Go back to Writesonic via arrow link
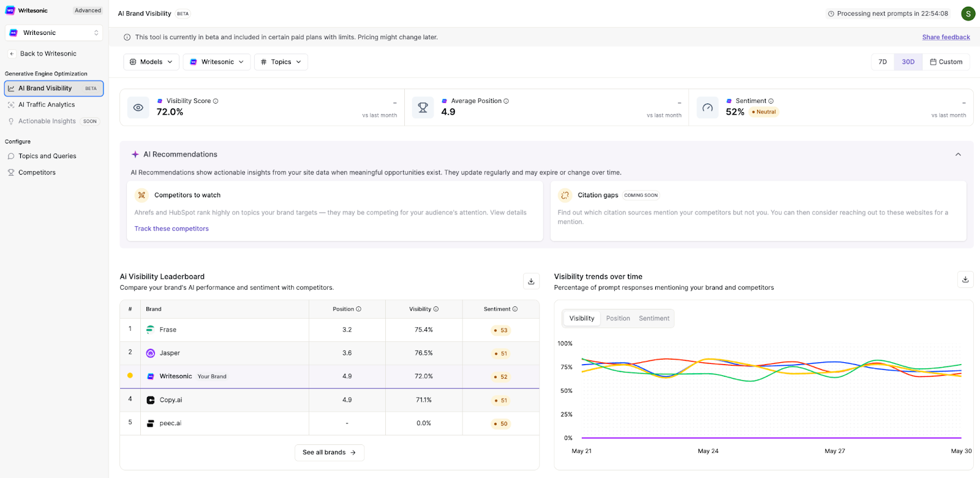This screenshot has width=980, height=478. point(42,54)
